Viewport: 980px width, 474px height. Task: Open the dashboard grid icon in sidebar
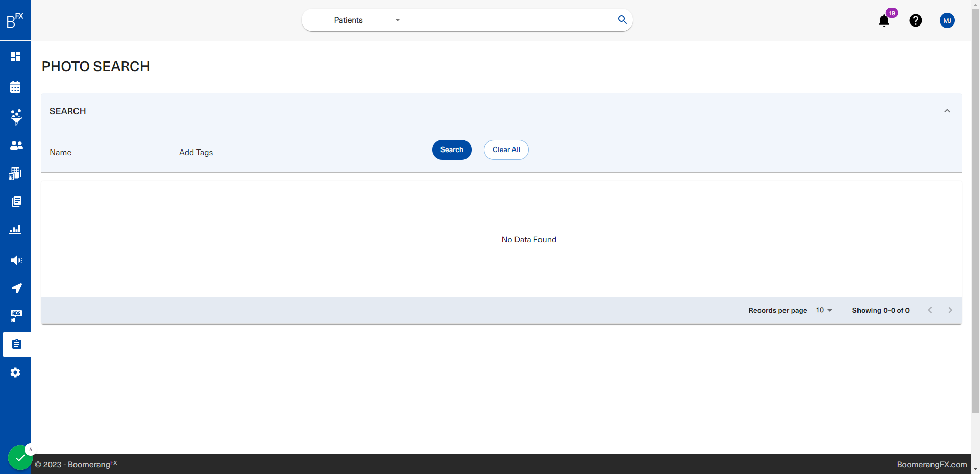pos(15,56)
